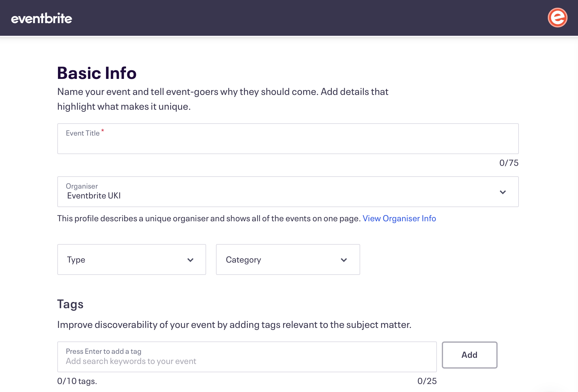Open the account avatar menu
This screenshot has height=392, width=578.
557,18
